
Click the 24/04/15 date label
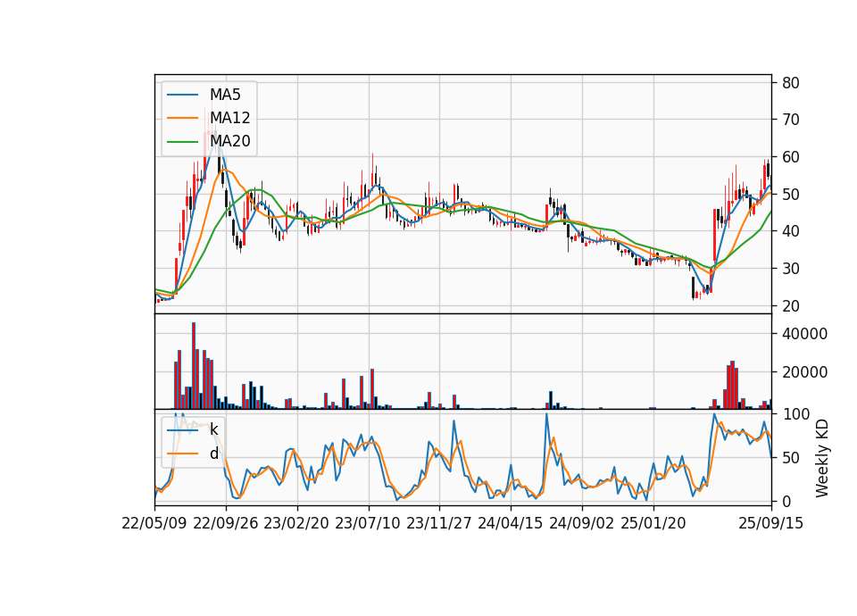tap(511, 523)
